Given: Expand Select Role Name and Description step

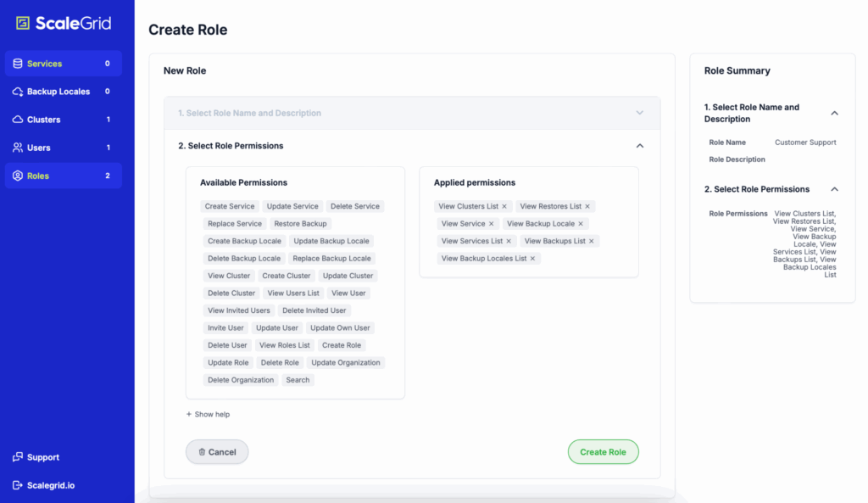Looking at the screenshot, I should (x=640, y=113).
